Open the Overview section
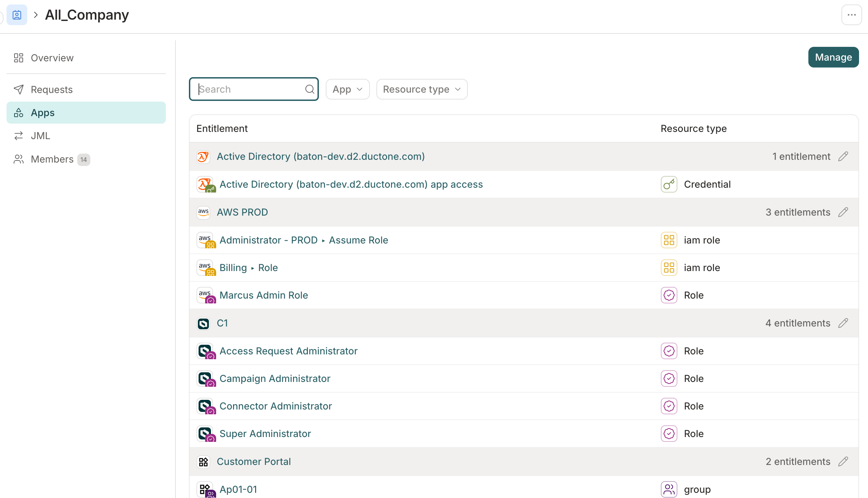 click(86, 58)
